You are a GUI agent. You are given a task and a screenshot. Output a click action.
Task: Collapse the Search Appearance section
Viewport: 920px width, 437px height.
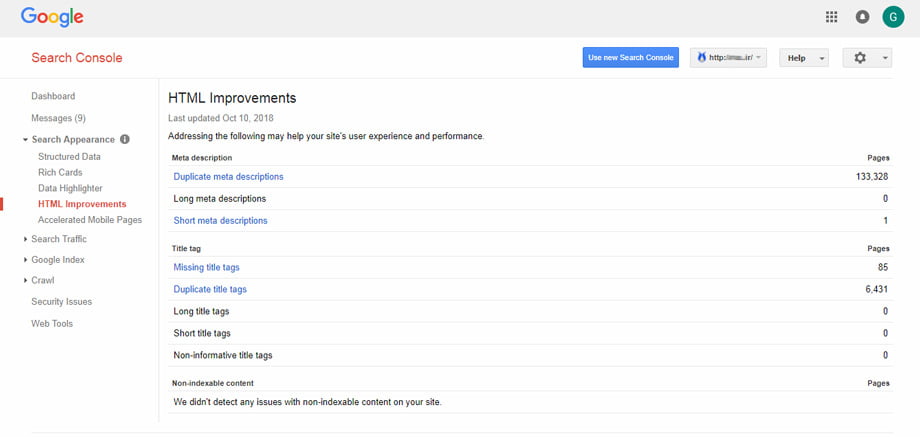click(x=25, y=140)
